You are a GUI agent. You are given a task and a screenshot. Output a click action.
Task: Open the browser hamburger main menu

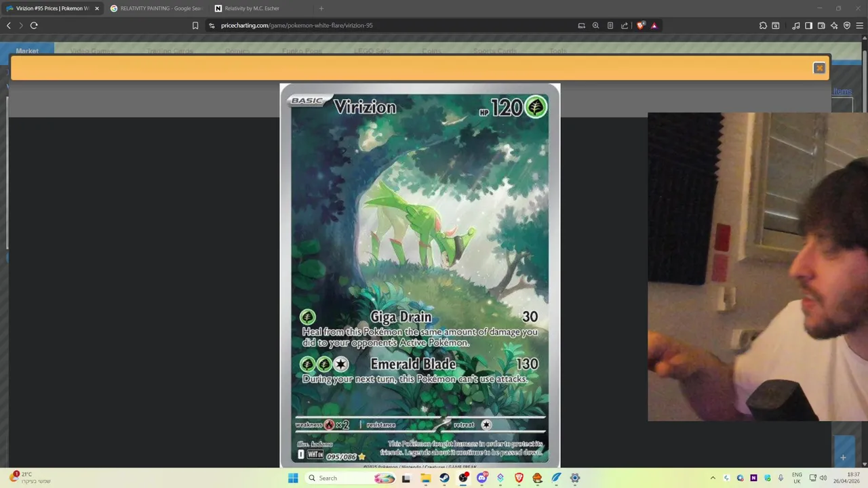(860, 25)
